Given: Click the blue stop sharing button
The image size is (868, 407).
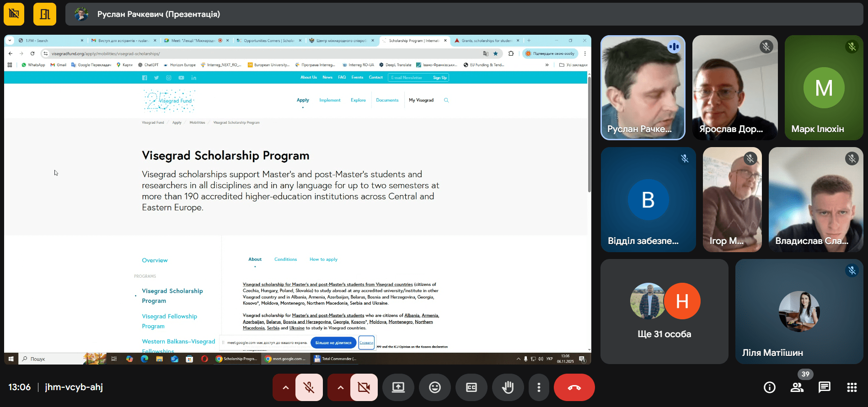Looking at the screenshot, I should [333, 343].
